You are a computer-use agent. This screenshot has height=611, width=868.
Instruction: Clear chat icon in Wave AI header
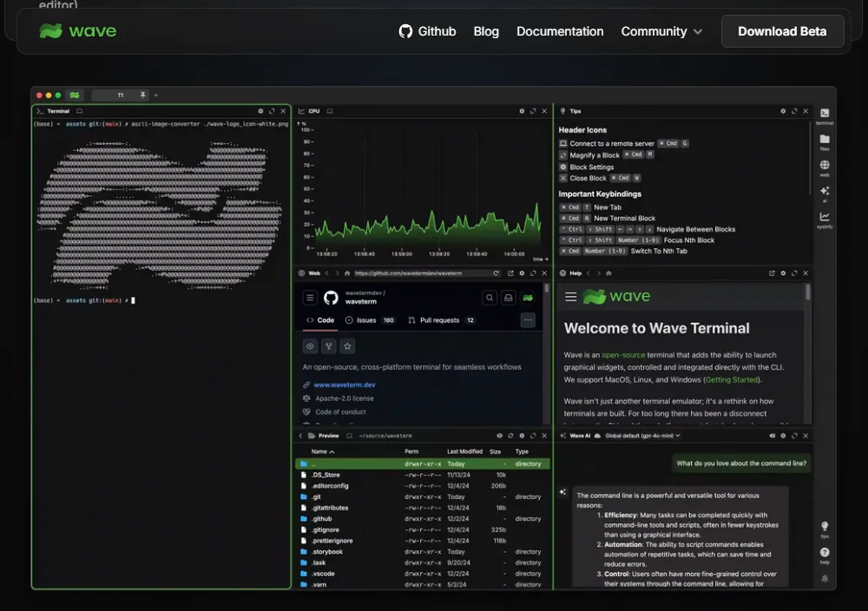point(772,436)
